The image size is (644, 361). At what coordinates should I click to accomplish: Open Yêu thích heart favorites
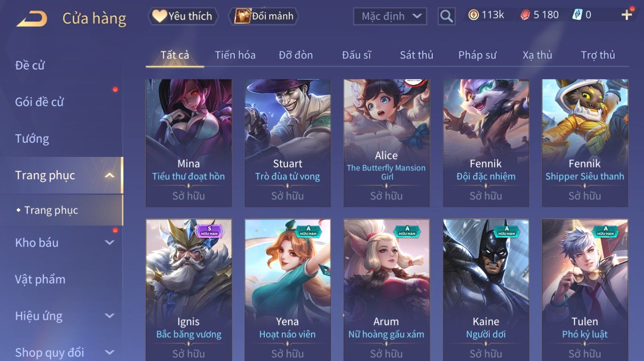click(183, 16)
